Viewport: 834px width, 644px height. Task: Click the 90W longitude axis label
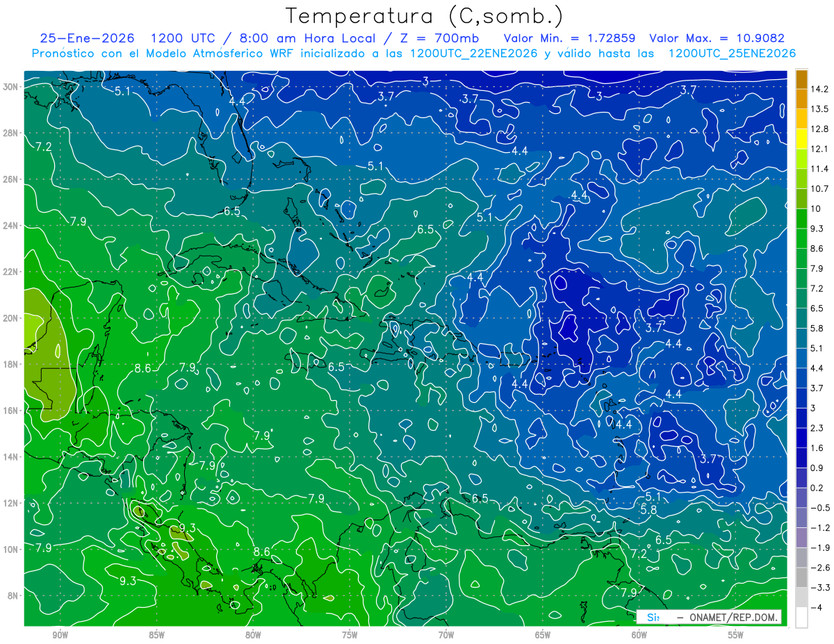click(x=60, y=635)
